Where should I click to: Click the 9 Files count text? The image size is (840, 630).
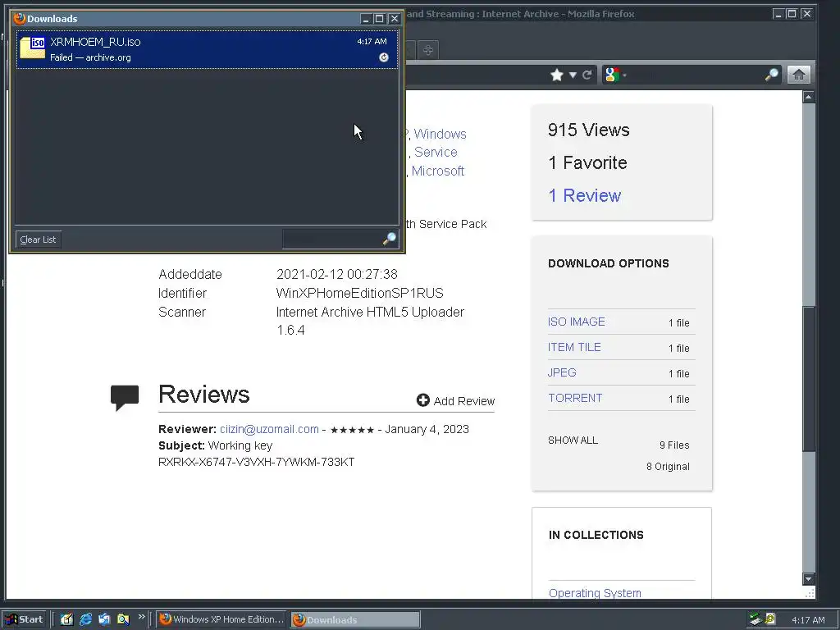(674, 445)
